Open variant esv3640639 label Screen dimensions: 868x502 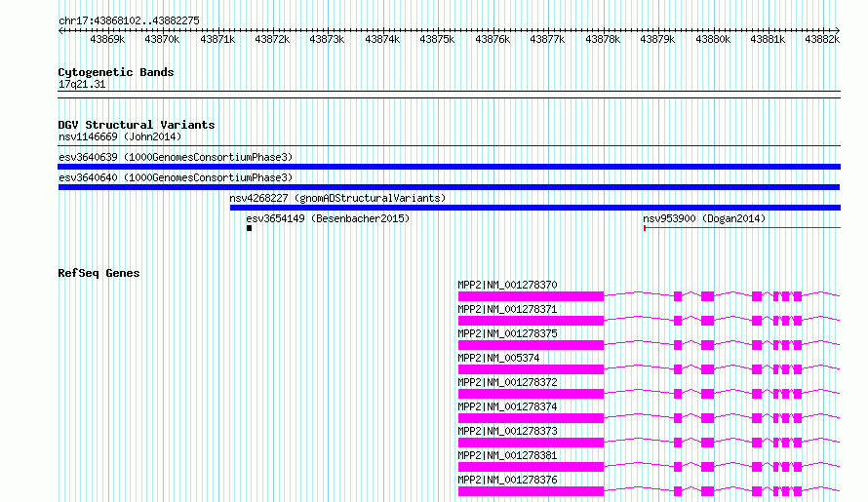tap(176, 157)
